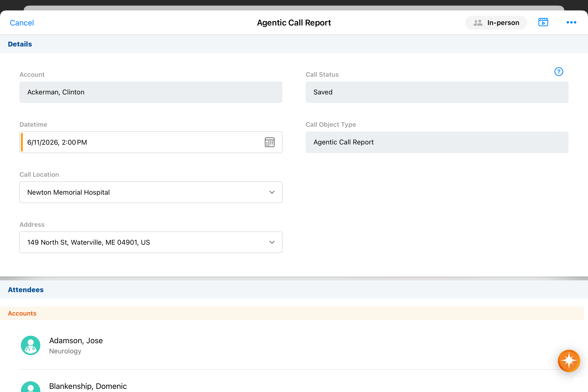The width and height of the screenshot is (588, 392).
Task: Click the Call Object Type label
Action: click(331, 125)
